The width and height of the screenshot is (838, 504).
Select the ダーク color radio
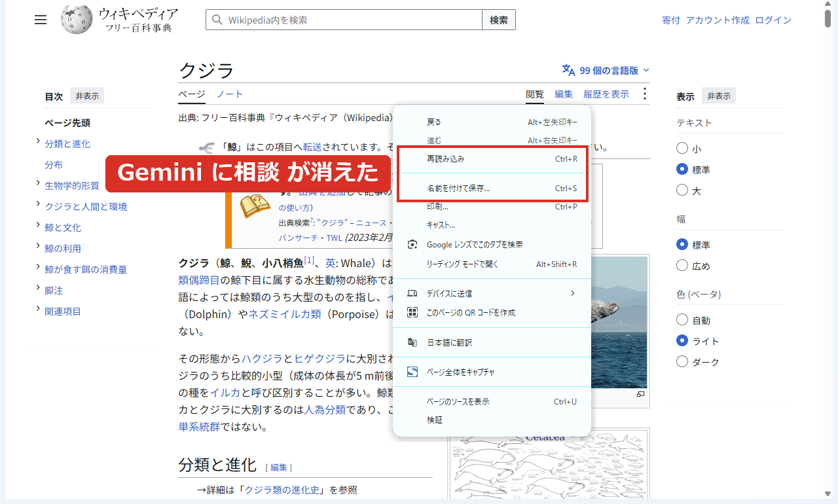(x=682, y=362)
